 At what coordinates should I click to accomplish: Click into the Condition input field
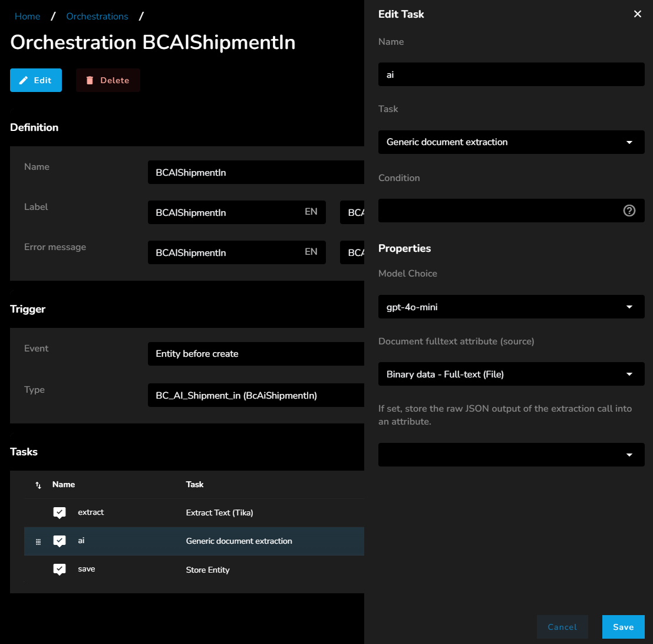coord(499,211)
